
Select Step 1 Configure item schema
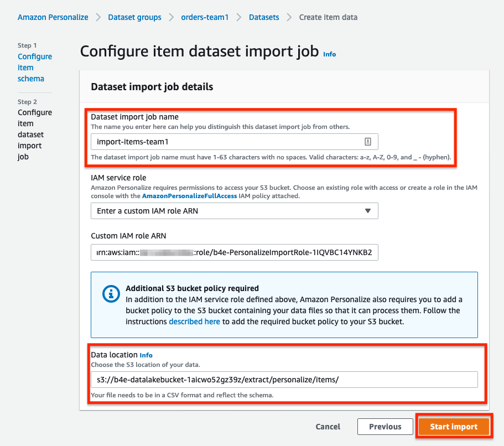pos(35,68)
